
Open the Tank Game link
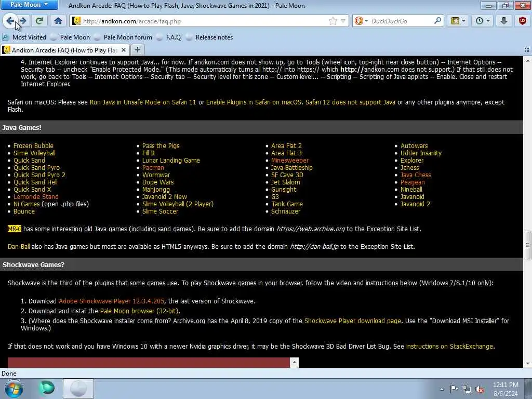point(287,204)
